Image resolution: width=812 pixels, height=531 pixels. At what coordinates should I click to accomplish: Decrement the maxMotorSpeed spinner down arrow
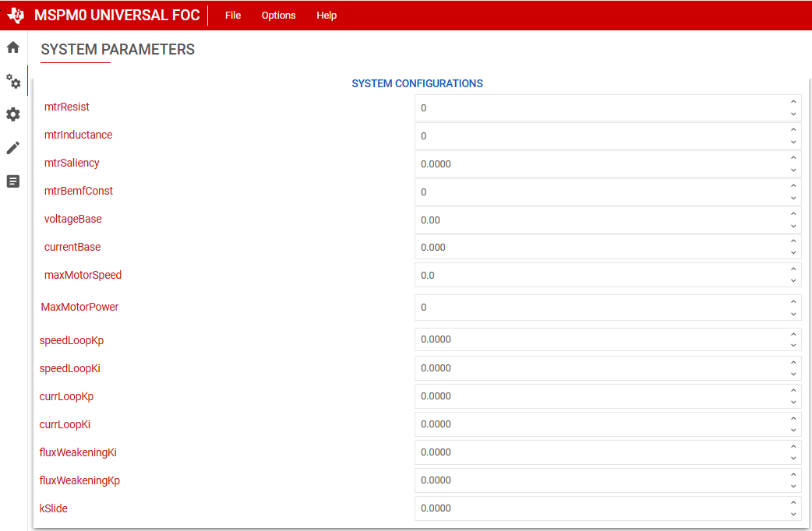tap(793, 281)
